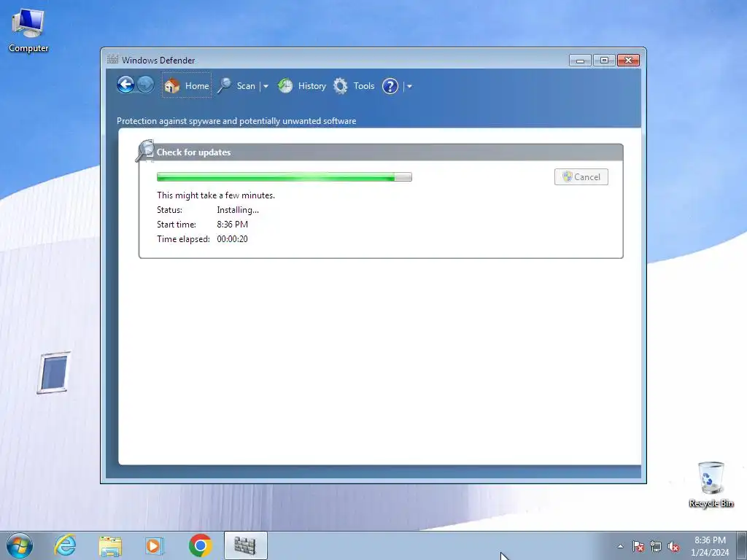Select the Computer desktop icon
747x560 pixels.
pyautogui.click(x=28, y=31)
